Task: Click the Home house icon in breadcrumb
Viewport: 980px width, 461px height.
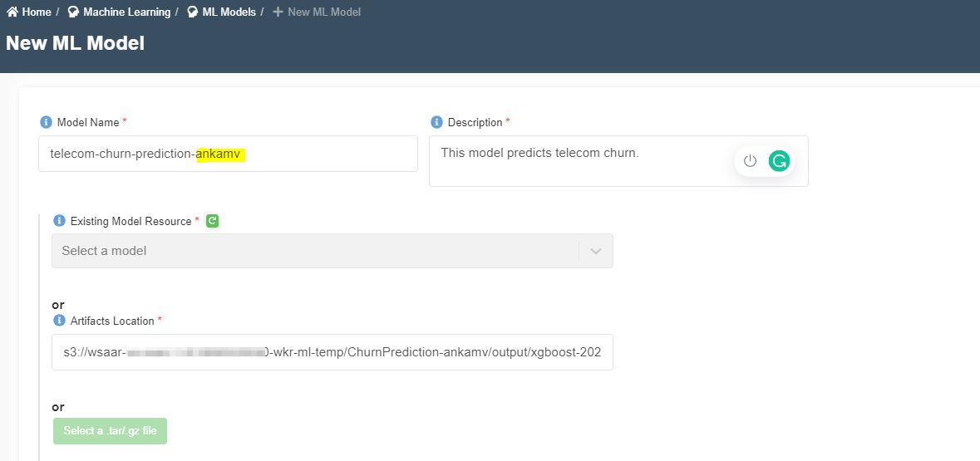Action: pyautogui.click(x=12, y=12)
